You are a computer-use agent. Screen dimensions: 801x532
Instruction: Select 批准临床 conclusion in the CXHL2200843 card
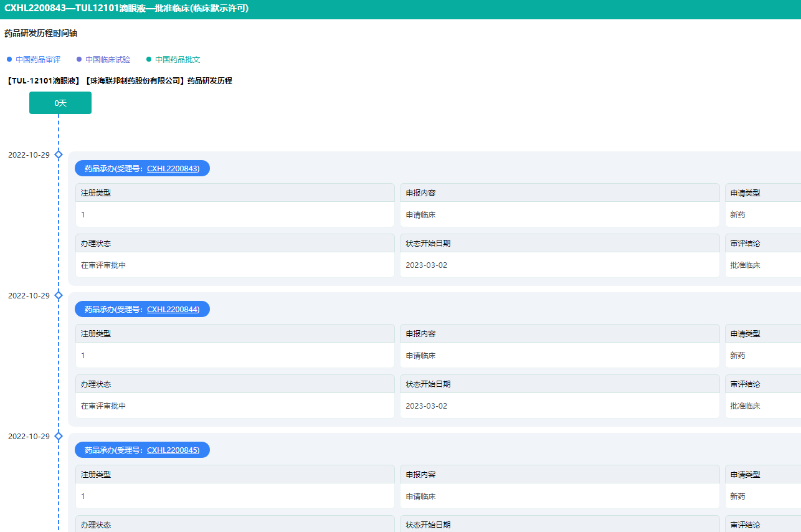click(745, 265)
